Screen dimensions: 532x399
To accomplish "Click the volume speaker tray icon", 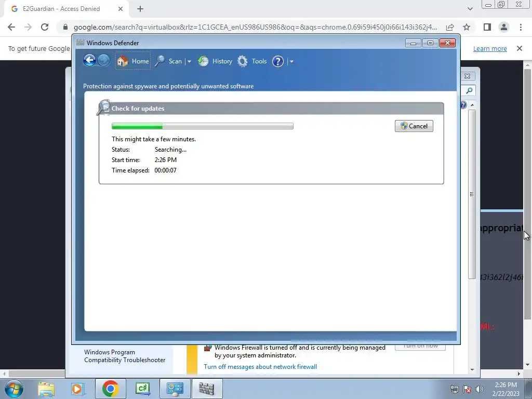I will coord(480,389).
